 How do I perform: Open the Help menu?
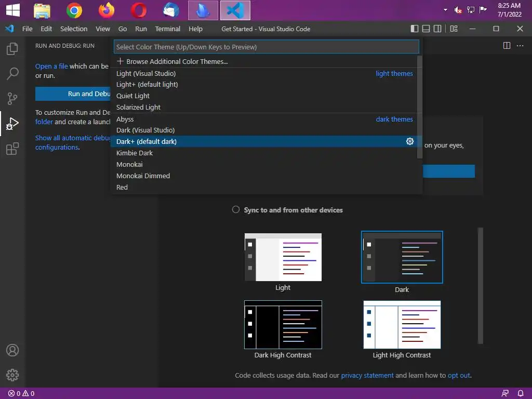(195, 29)
